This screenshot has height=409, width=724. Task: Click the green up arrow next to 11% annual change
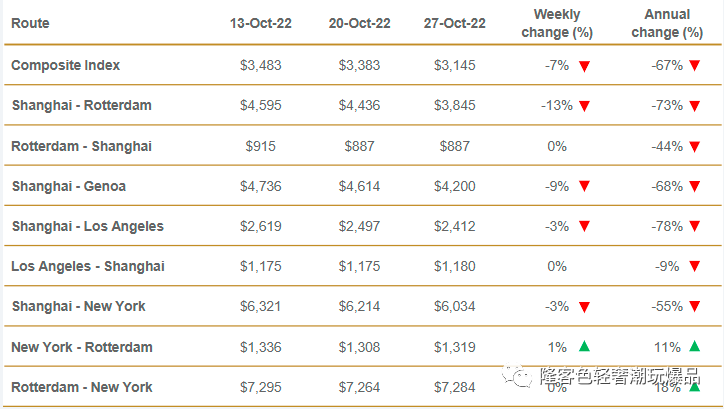(694, 346)
